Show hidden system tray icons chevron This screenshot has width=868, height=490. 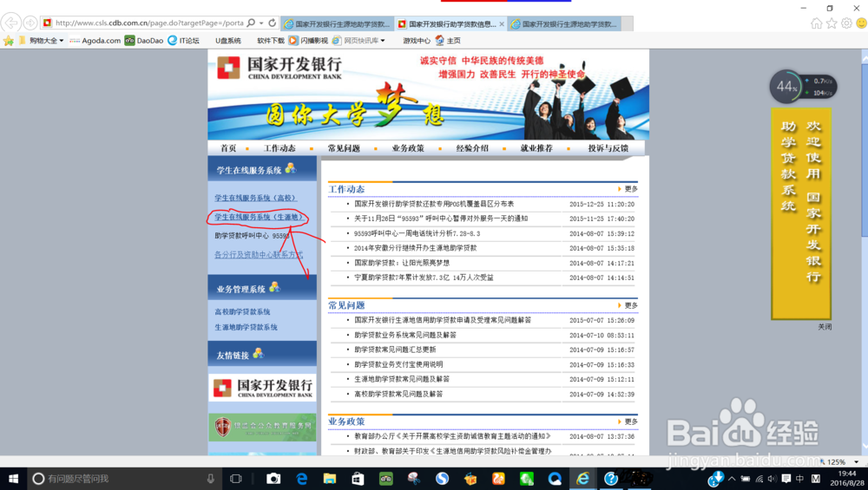click(732, 479)
